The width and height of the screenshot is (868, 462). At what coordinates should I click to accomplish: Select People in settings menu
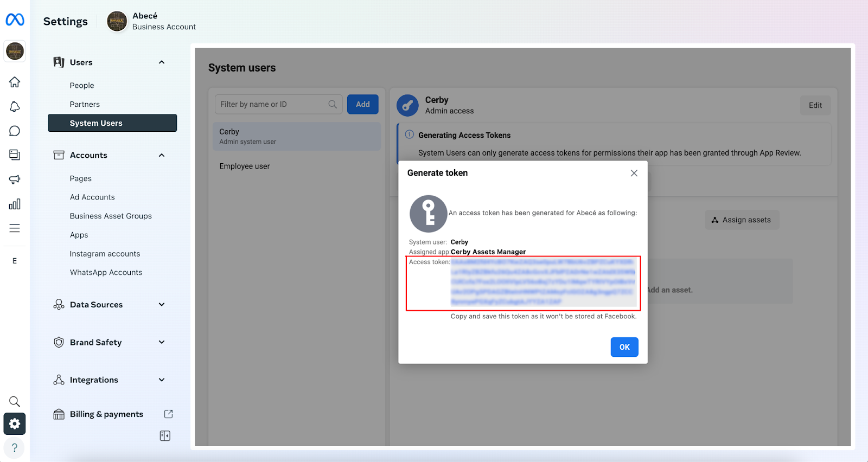[82, 86]
